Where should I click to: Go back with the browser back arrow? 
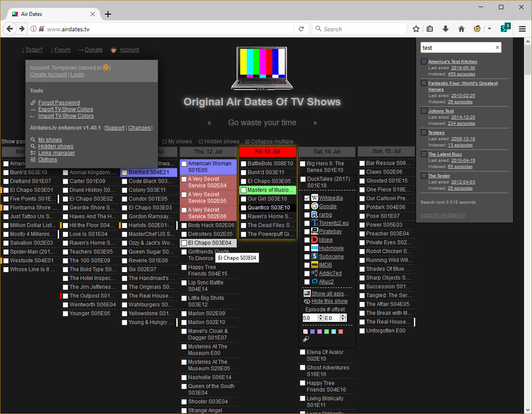10,29
